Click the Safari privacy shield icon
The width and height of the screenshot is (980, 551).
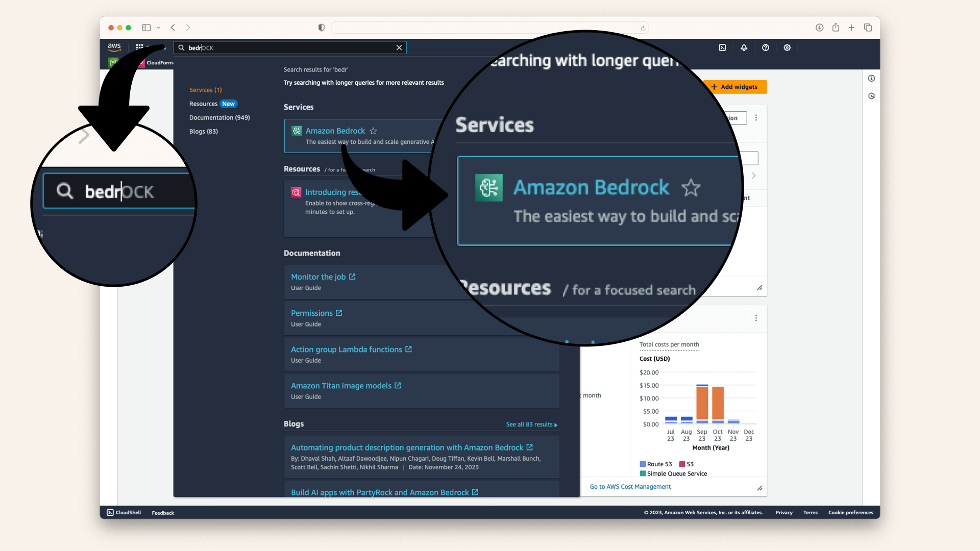coord(321,28)
